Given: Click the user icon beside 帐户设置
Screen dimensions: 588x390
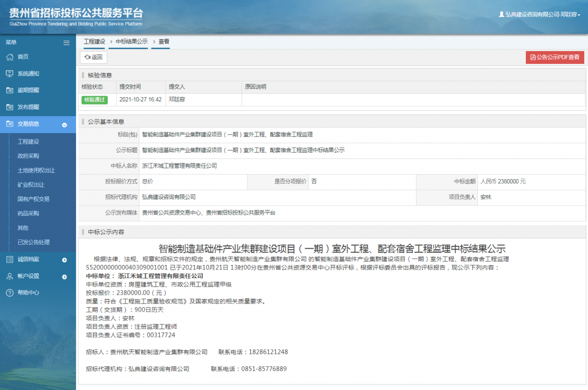Looking at the screenshot, I should point(9,276).
